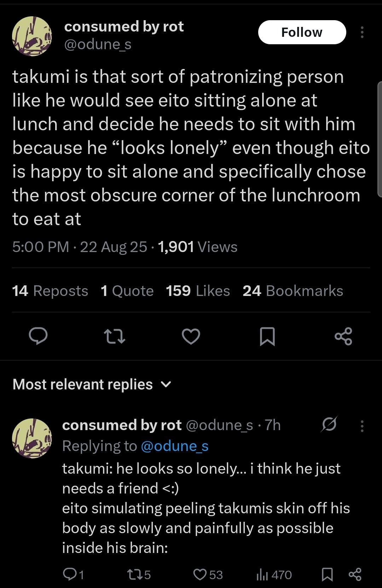Open the Grok icon on reply
The width and height of the screenshot is (382, 588).
click(x=329, y=424)
